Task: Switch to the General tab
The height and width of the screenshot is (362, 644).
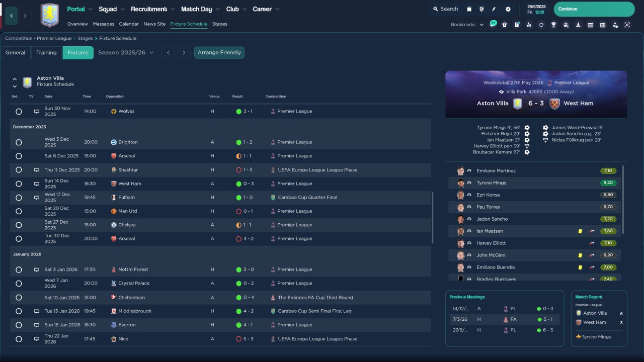Action: click(16, 53)
